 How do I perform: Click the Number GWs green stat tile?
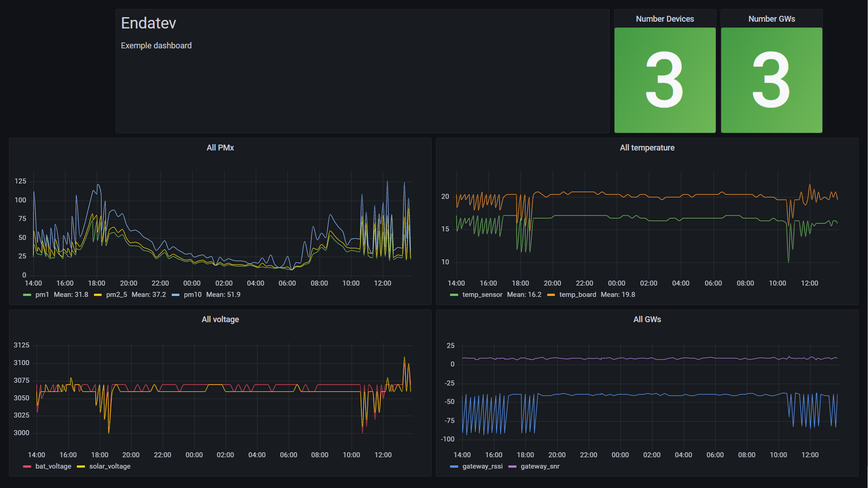click(771, 80)
